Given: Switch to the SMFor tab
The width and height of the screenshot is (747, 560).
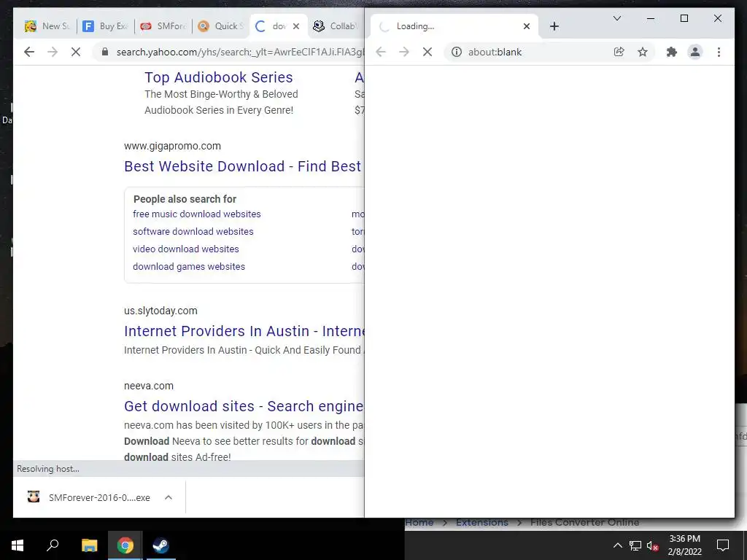Looking at the screenshot, I should 163,26.
